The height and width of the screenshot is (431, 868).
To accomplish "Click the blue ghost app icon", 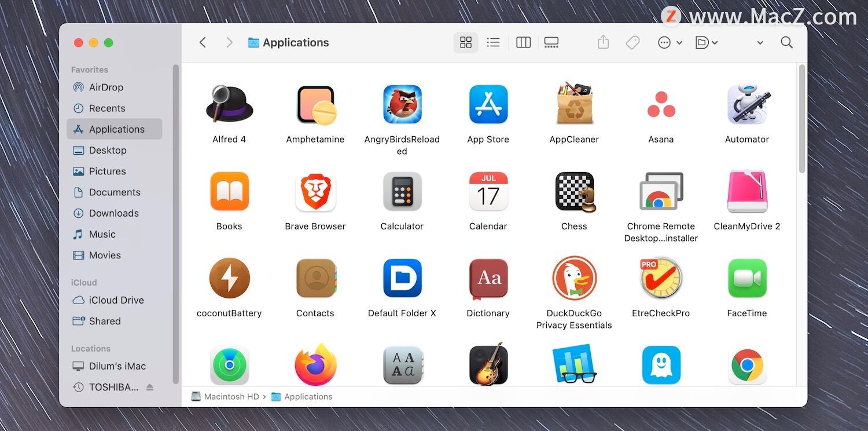I will (x=661, y=366).
